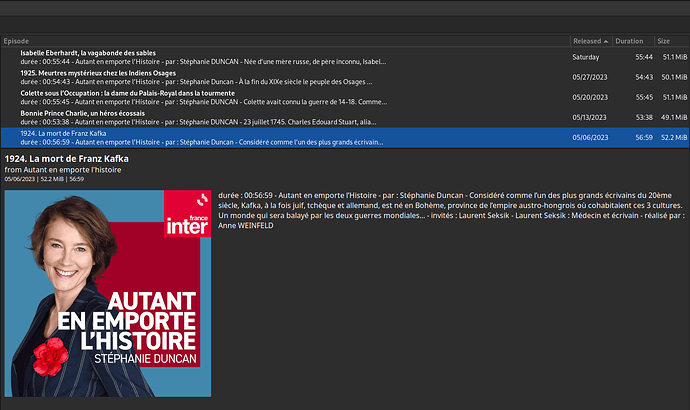This screenshot has width=690, height=410.
Task: Click the highlighted 1924 Franz Kafka episode row
Action: [200, 137]
